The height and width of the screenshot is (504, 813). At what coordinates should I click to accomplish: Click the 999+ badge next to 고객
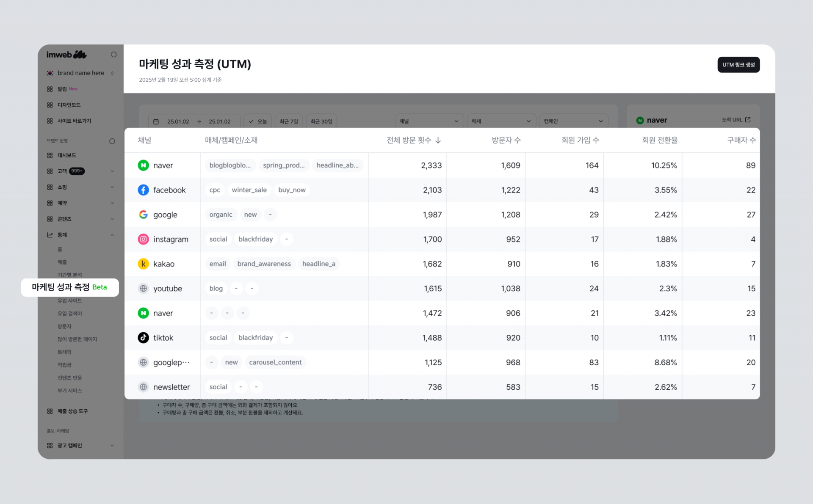(77, 171)
